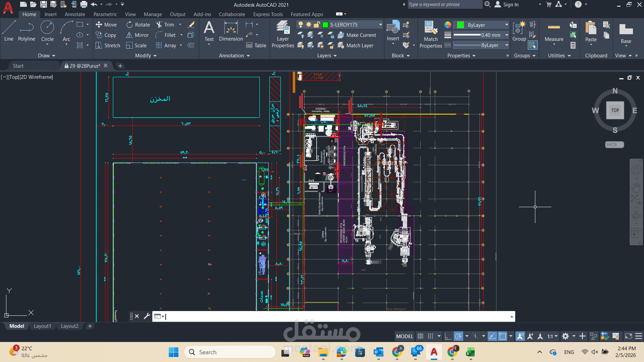Click the Scale tool
The width and height of the screenshot is (644, 362).
point(136,45)
